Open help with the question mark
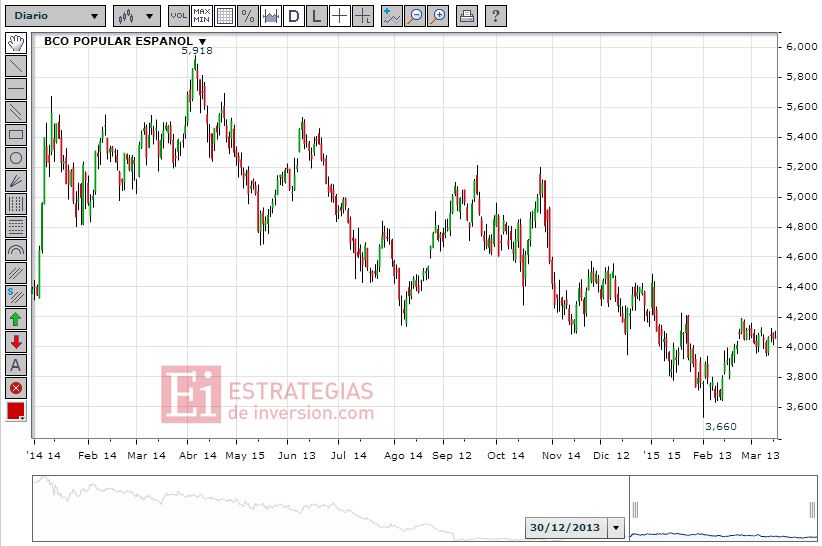Screen dimensions: 822x546 pos(495,16)
